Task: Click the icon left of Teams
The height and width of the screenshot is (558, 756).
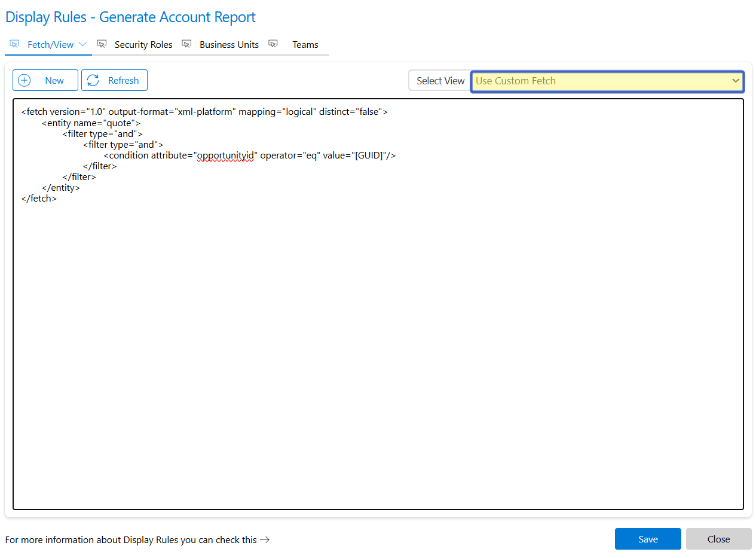Action: [273, 44]
